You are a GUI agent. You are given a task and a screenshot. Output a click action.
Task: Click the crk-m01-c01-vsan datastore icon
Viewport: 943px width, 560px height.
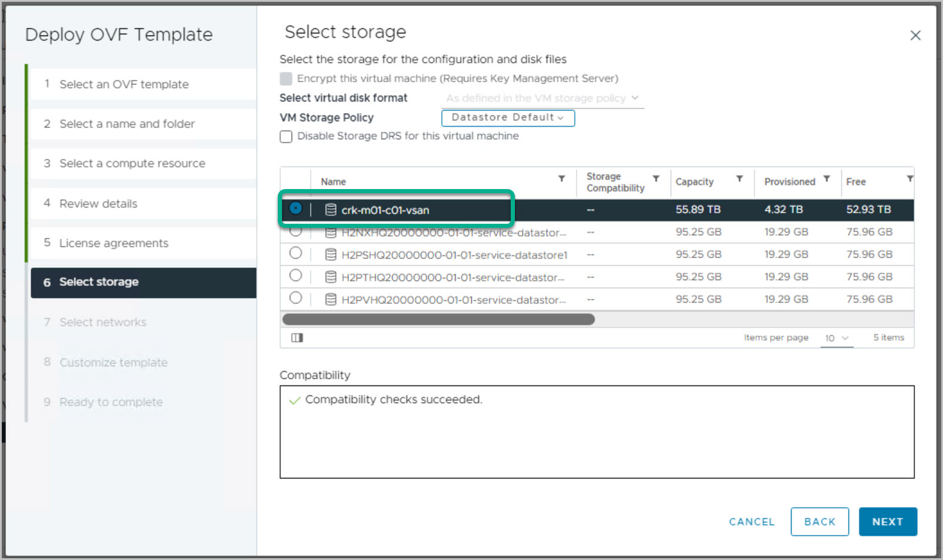pos(330,210)
